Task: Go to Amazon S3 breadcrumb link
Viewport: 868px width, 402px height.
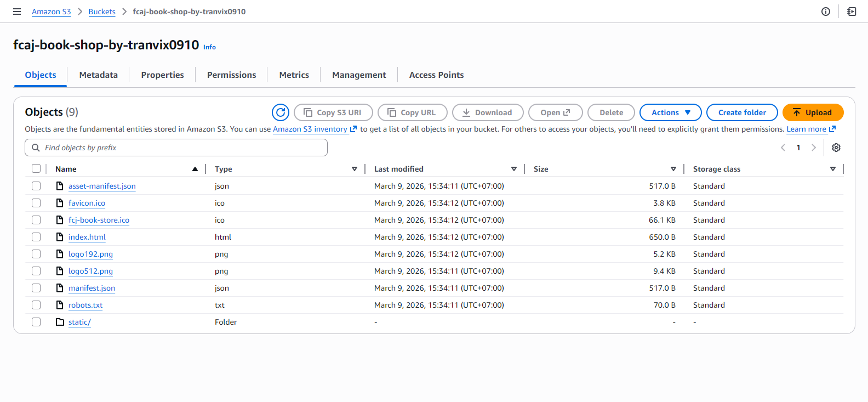Action: [52, 12]
